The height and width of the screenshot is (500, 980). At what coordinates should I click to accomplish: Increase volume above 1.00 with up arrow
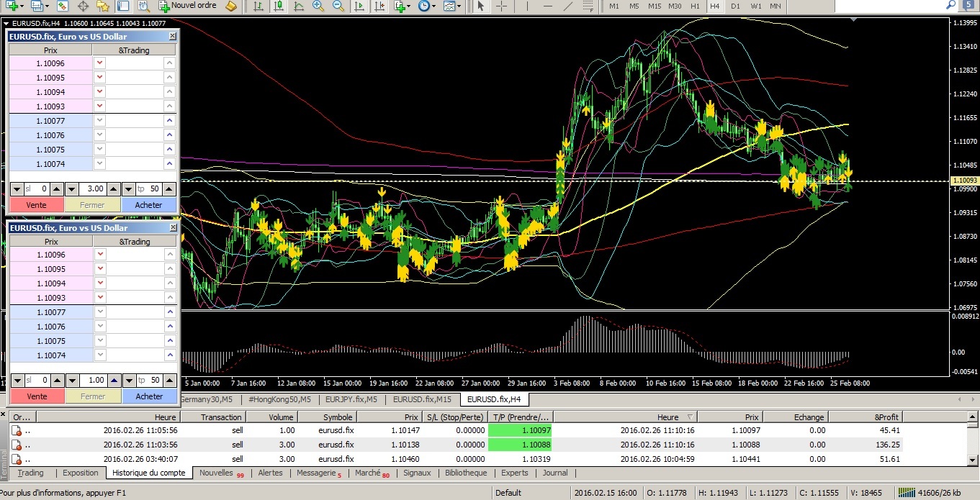113,380
